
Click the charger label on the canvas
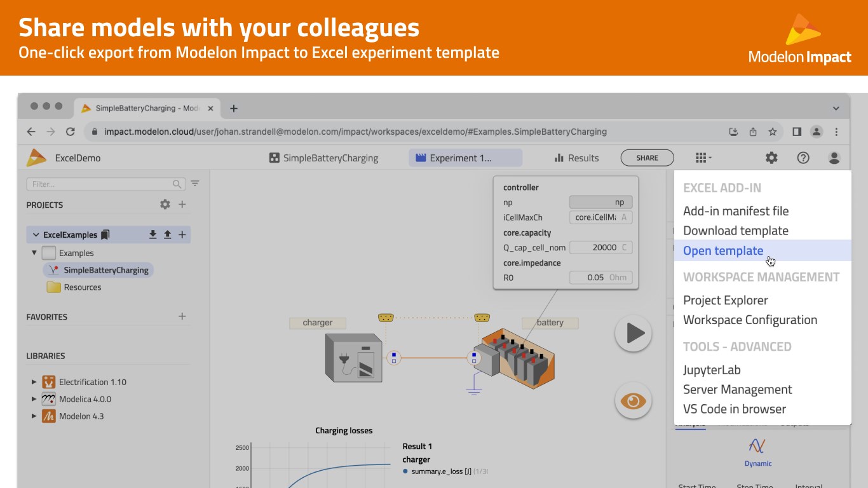(318, 323)
